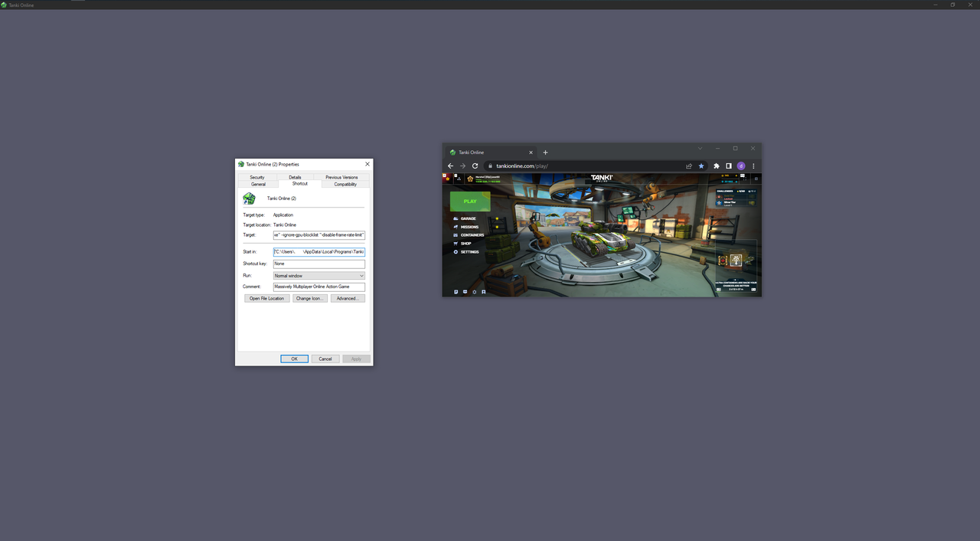Reload the tankionline.com page
The height and width of the screenshot is (541, 980).
(475, 166)
